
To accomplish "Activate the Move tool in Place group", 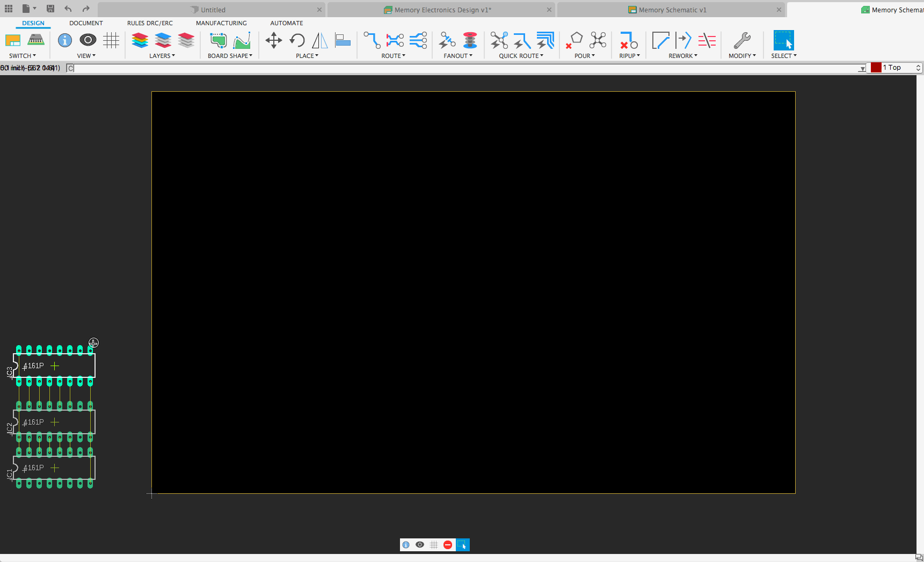I will [274, 40].
